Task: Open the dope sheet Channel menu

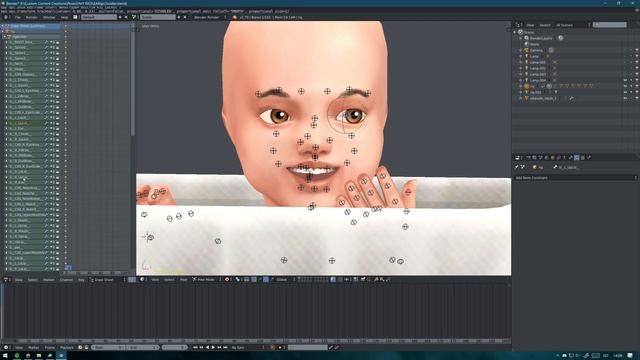Action: pyautogui.click(x=66, y=280)
